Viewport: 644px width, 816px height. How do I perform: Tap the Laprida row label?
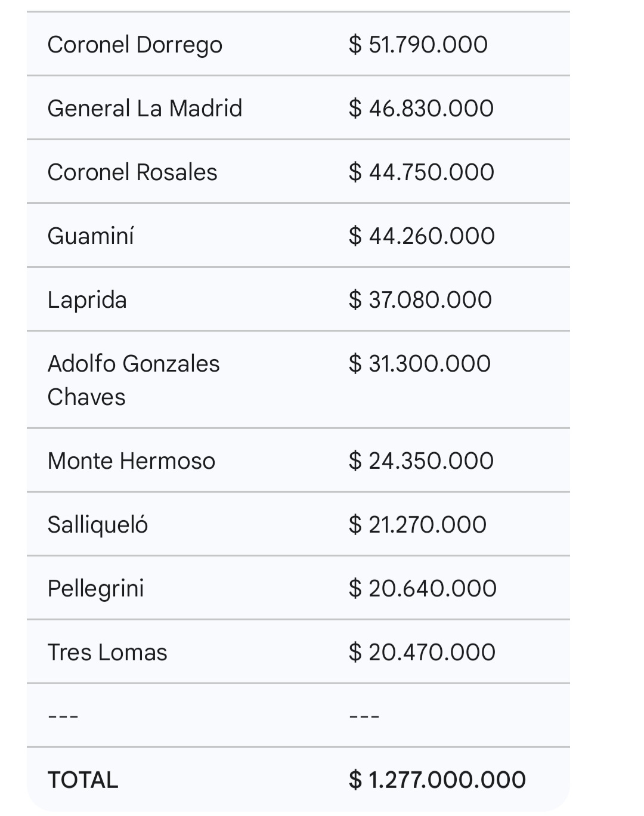click(87, 300)
